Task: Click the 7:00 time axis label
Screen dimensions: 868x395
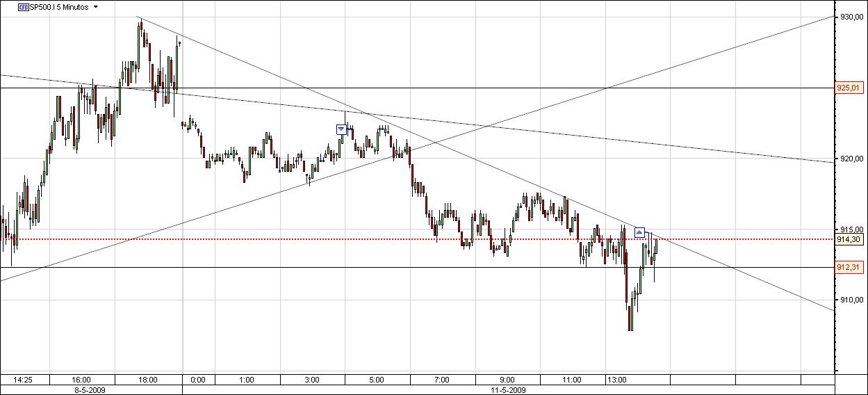Action: pos(441,380)
